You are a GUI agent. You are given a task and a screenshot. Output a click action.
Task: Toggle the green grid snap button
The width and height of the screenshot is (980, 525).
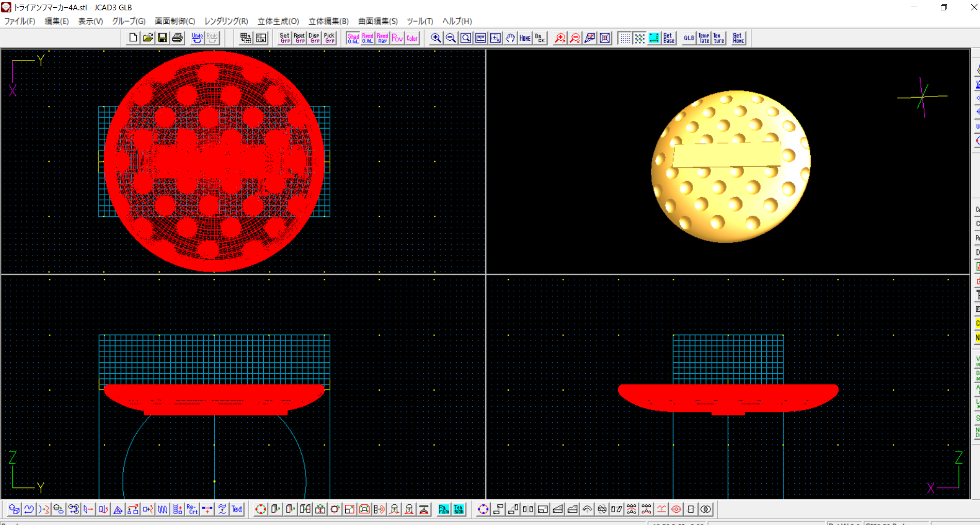coord(639,38)
